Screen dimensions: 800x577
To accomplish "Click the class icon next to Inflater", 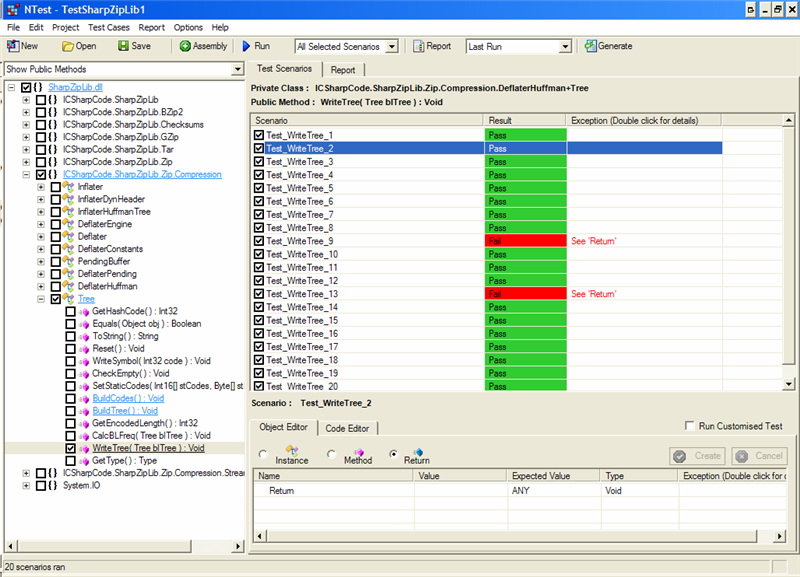I will [x=68, y=187].
